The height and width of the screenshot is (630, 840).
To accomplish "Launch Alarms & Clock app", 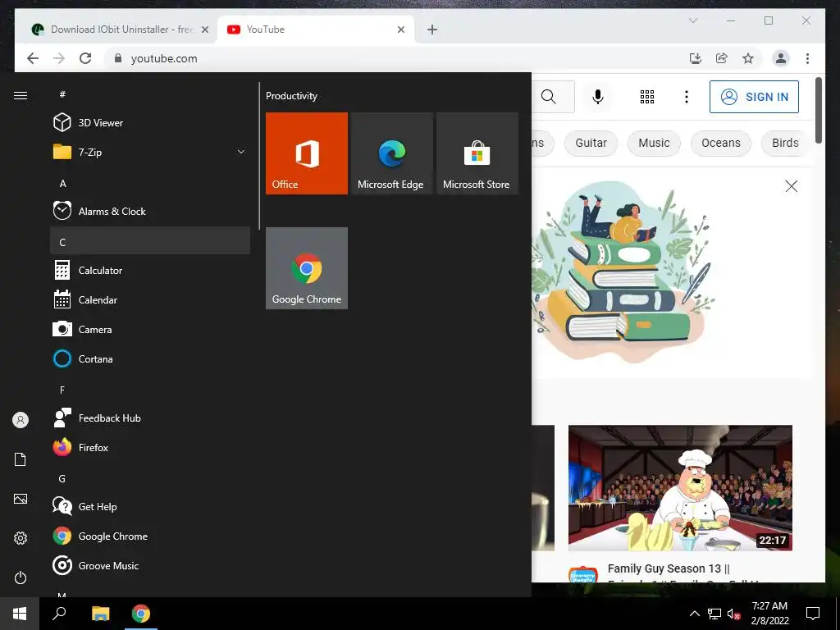I will tap(150, 211).
